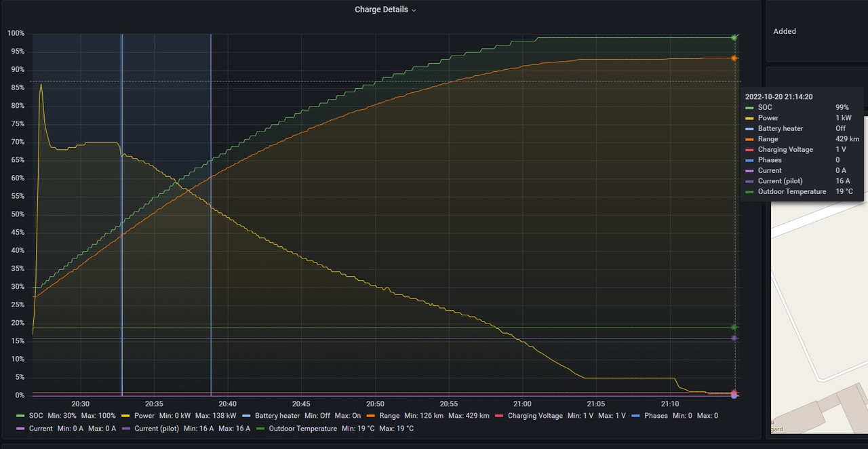Click SOC Max: 100% legend value
The width and height of the screenshot is (868, 449).
98,416
